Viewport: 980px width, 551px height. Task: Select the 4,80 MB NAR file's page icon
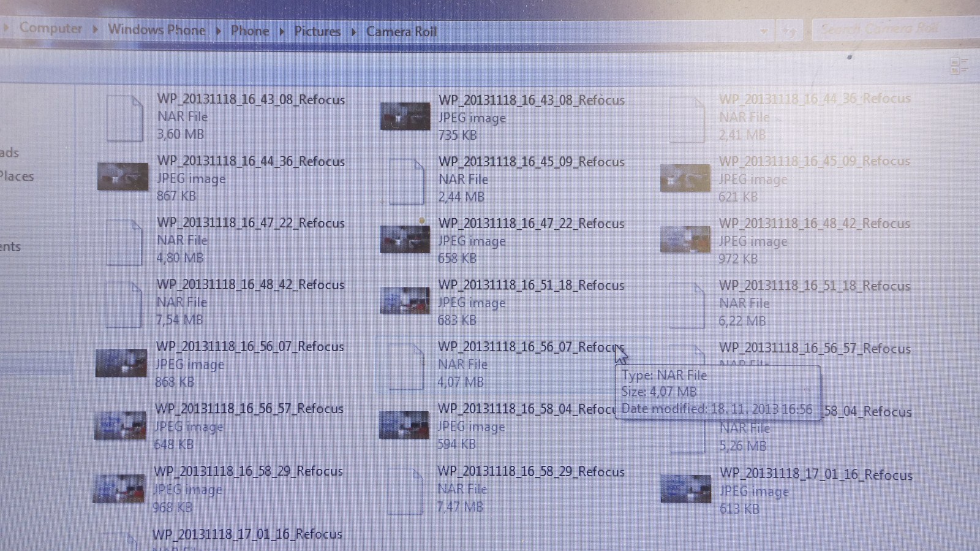pos(124,242)
